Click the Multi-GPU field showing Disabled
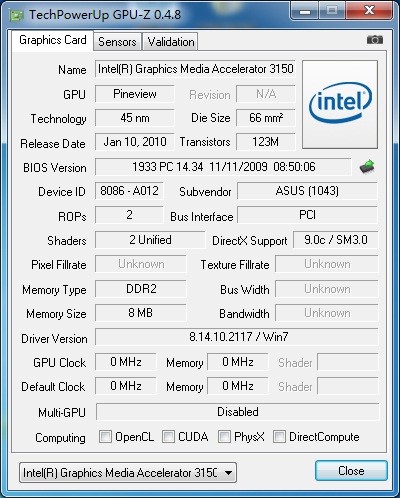 tap(238, 412)
